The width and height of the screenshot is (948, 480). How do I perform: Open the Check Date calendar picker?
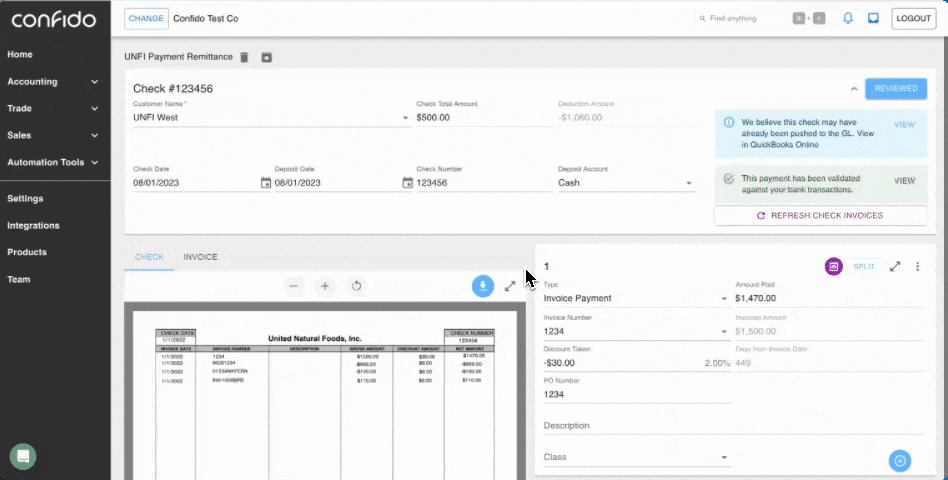pos(265,183)
